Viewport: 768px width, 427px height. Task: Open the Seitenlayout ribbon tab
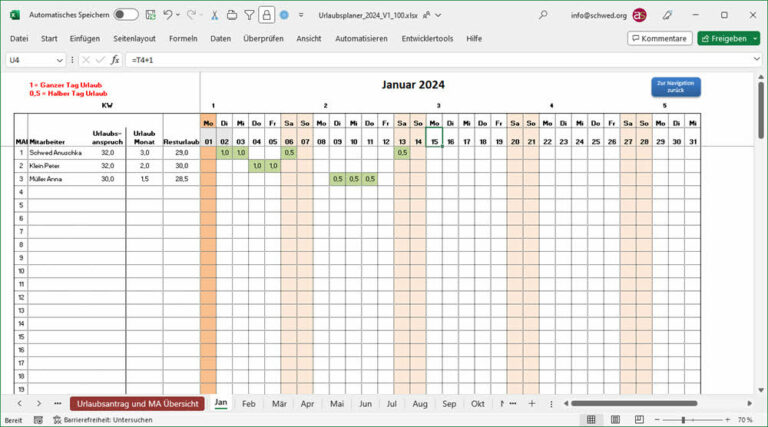coord(134,38)
